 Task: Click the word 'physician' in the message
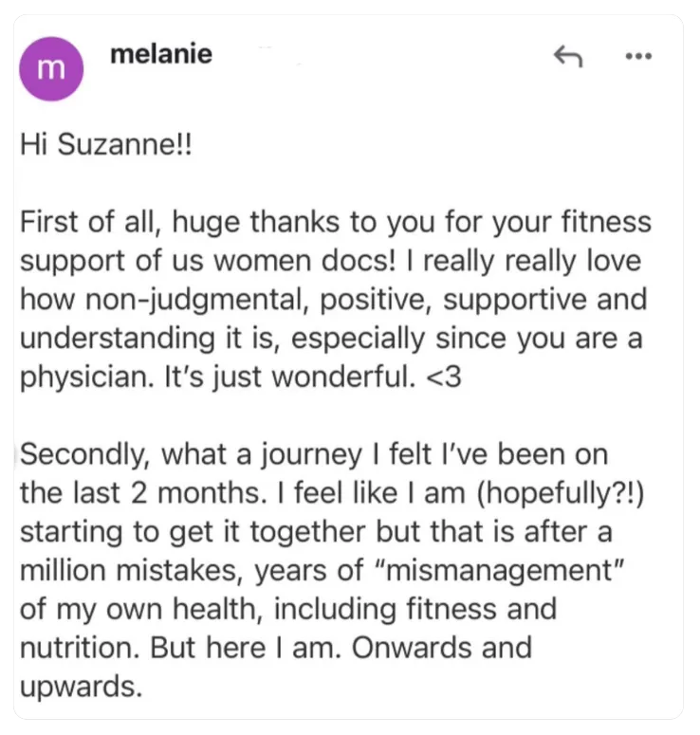[87, 377]
